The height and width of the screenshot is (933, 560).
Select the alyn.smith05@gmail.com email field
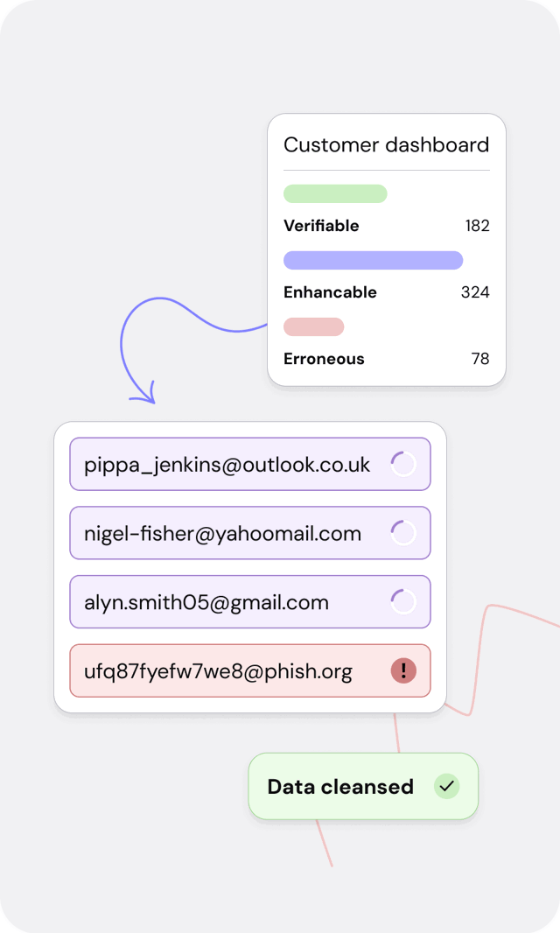click(206, 602)
